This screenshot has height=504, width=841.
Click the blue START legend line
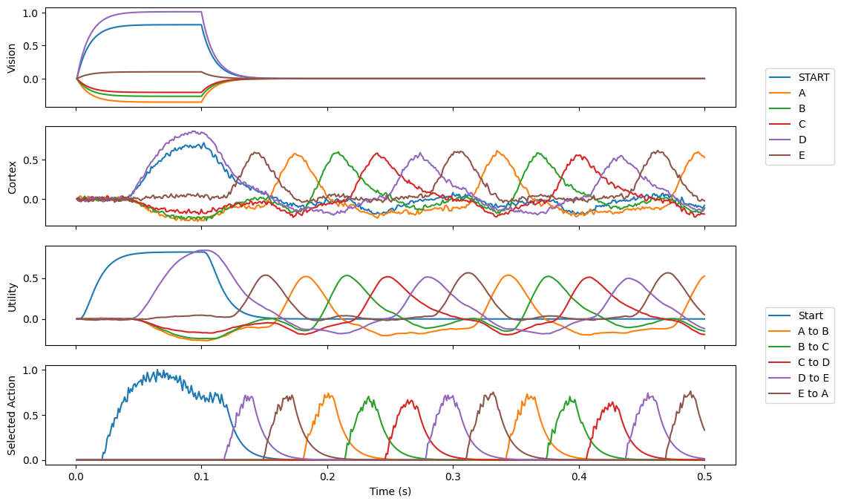[780, 77]
